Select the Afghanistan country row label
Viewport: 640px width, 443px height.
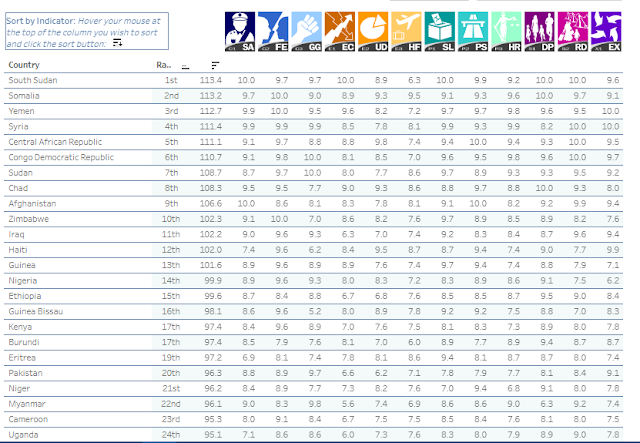click(32, 203)
